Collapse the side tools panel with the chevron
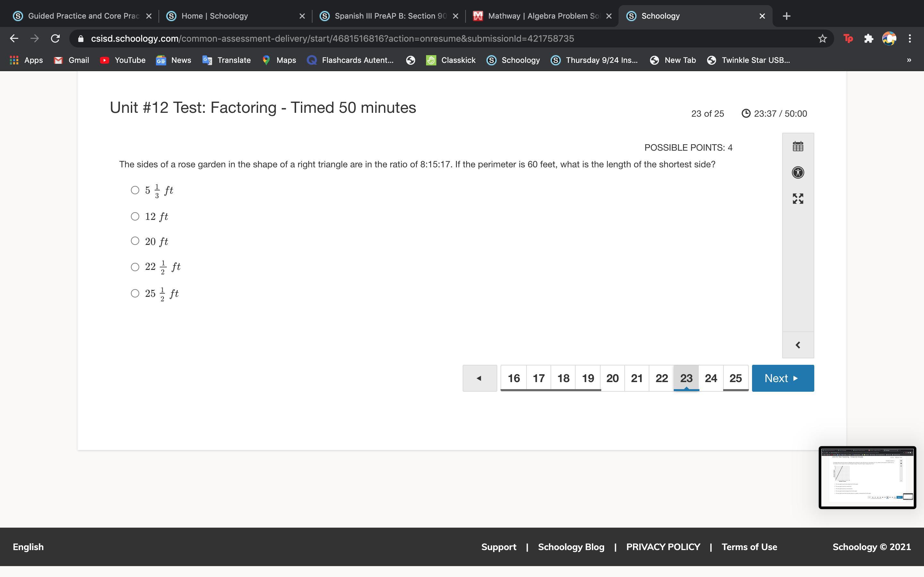Viewport: 924px width, 577px height. point(798,345)
